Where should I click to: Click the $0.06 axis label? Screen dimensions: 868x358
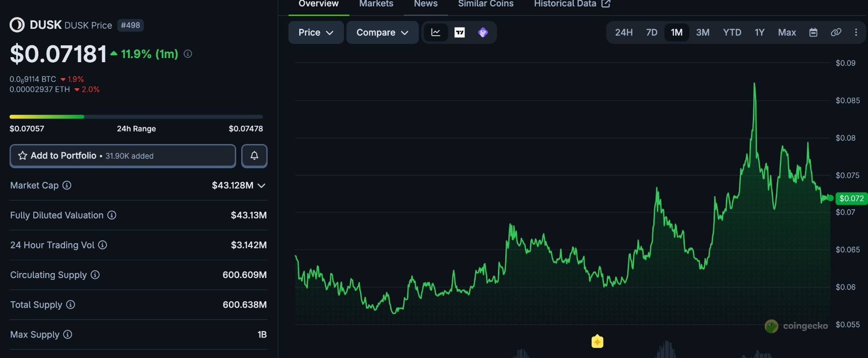pyautogui.click(x=845, y=287)
